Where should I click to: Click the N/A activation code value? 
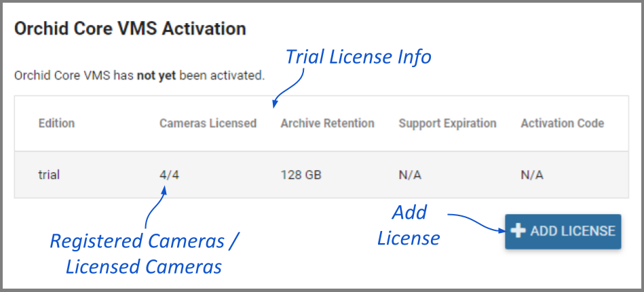coord(532,175)
